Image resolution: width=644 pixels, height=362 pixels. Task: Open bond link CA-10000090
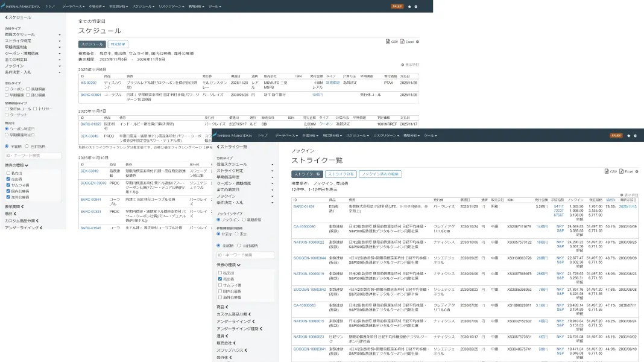pyautogui.click(x=305, y=226)
